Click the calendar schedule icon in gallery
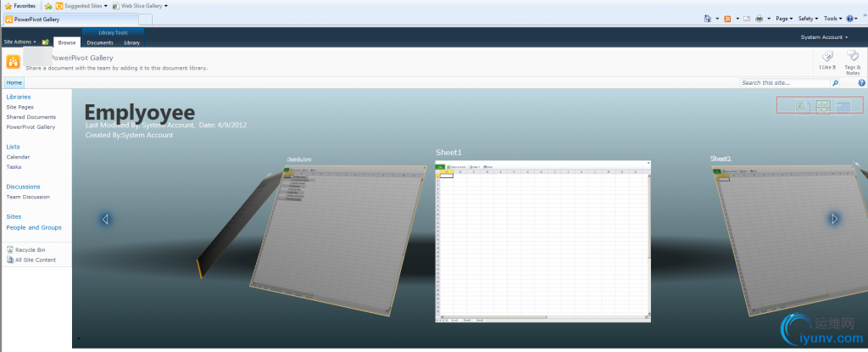868x352 pixels. (x=843, y=106)
